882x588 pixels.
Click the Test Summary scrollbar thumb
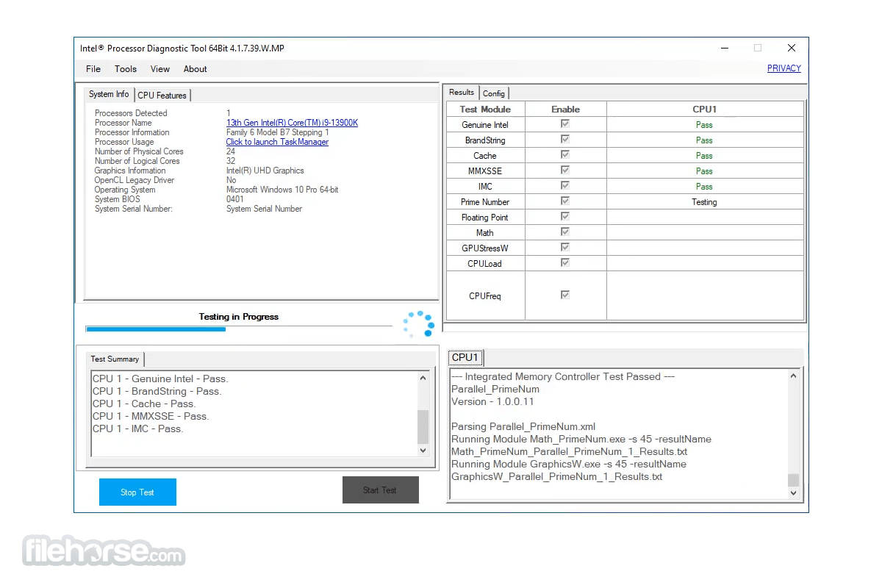(423, 426)
